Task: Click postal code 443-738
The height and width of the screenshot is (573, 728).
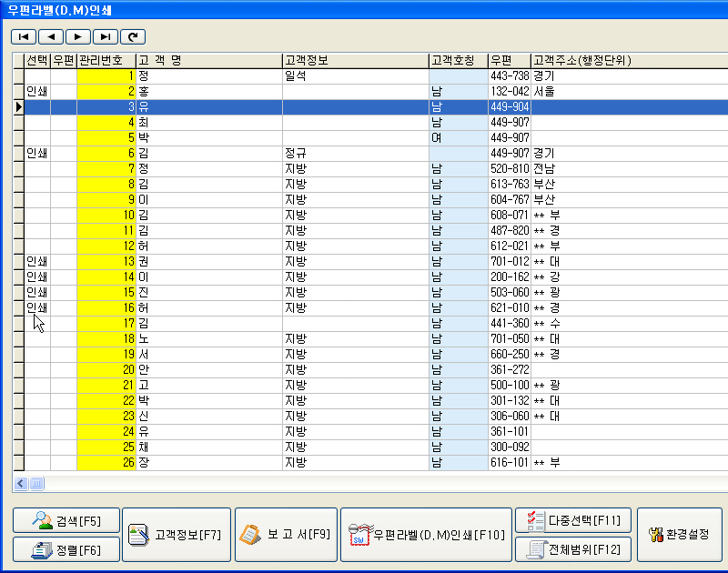Action: pos(510,76)
